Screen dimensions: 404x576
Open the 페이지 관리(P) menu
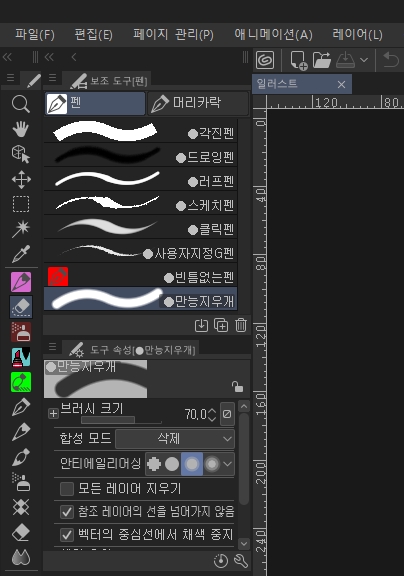(173, 35)
